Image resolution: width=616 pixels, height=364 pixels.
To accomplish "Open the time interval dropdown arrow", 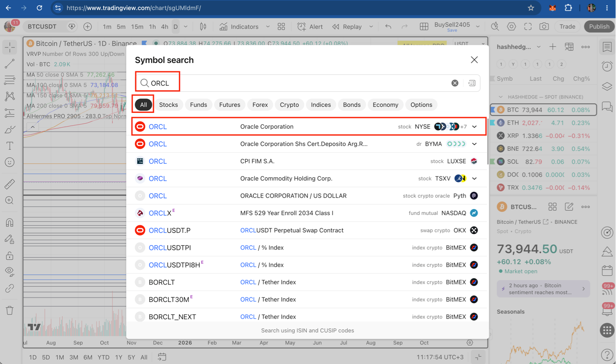I will [186, 27].
